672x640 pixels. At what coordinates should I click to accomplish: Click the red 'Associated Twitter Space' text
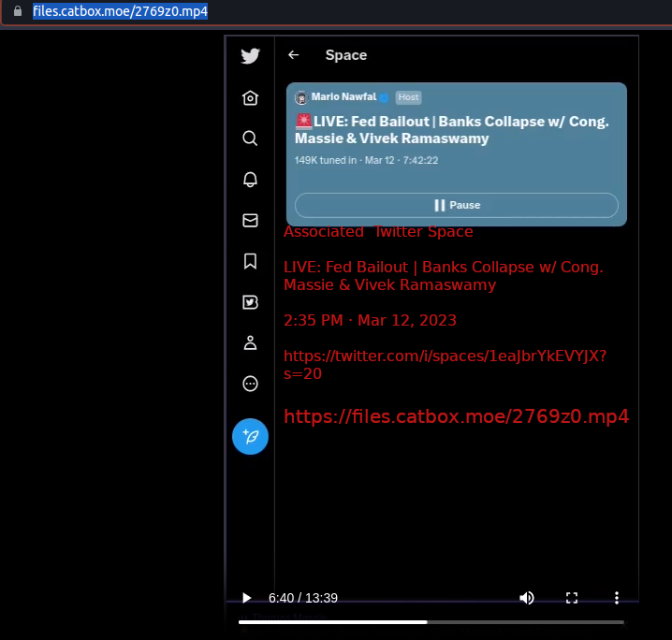[x=378, y=232]
